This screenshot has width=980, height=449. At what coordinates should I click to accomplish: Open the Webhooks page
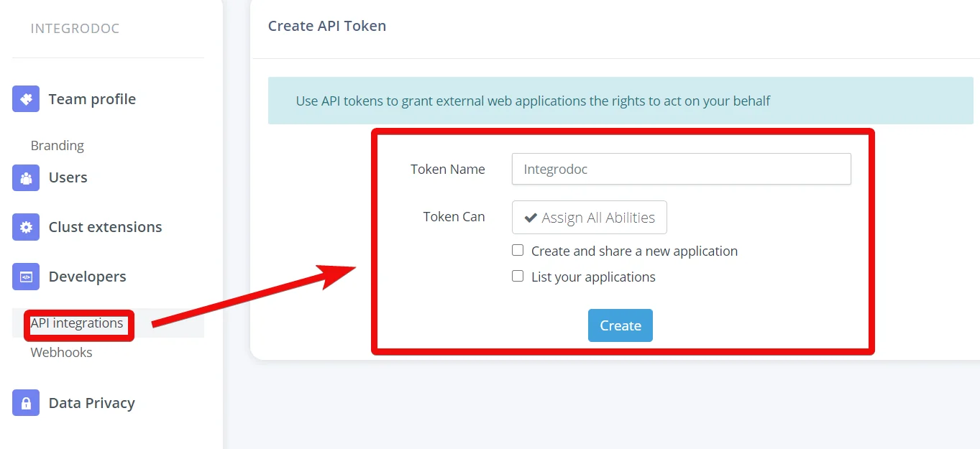[x=61, y=353]
